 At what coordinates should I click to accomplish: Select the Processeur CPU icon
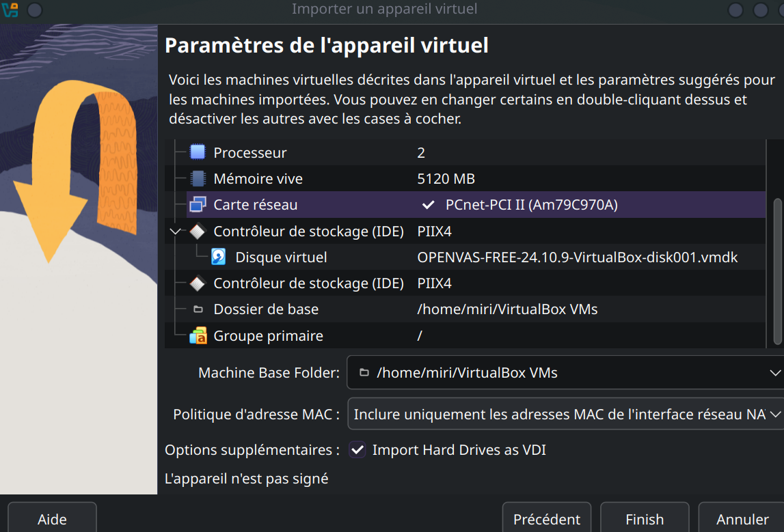[x=198, y=152]
